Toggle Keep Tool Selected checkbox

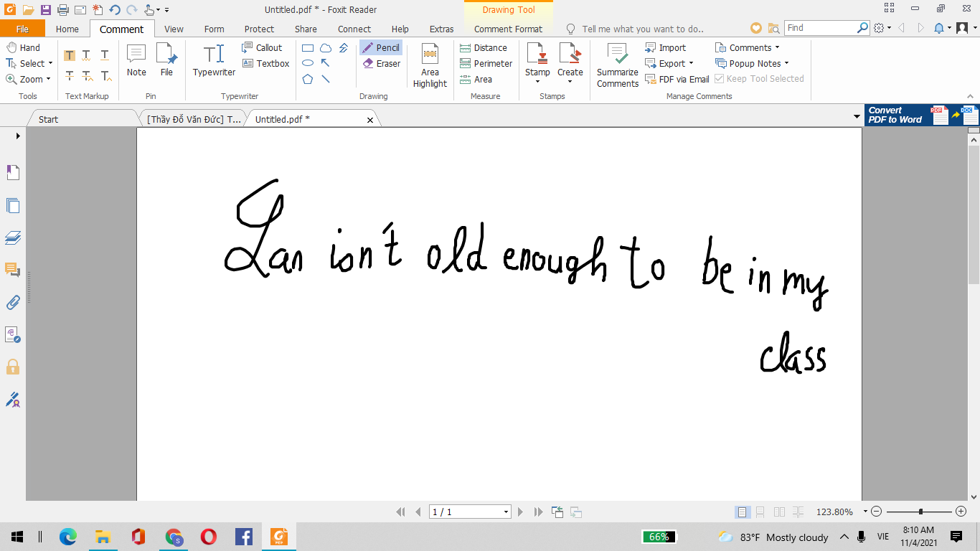[x=720, y=79]
